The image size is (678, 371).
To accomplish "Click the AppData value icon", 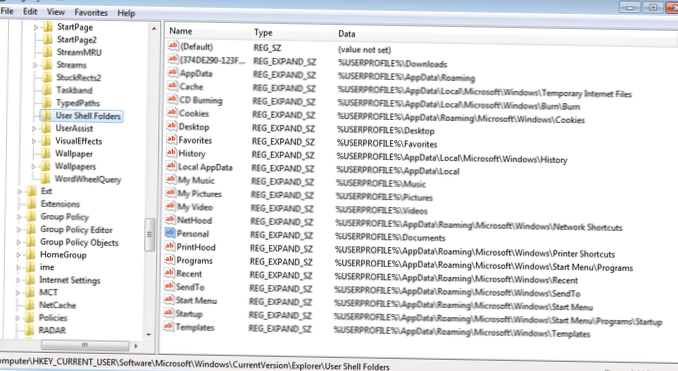I will pyautogui.click(x=173, y=73).
